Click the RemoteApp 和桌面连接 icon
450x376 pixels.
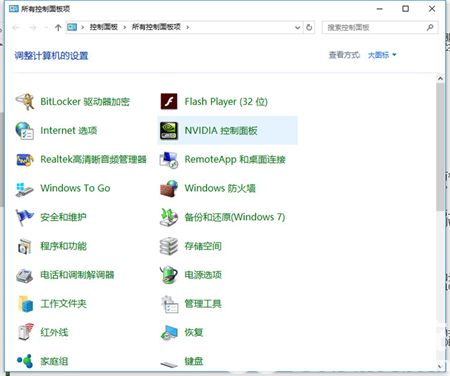click(x=169, y=159)
